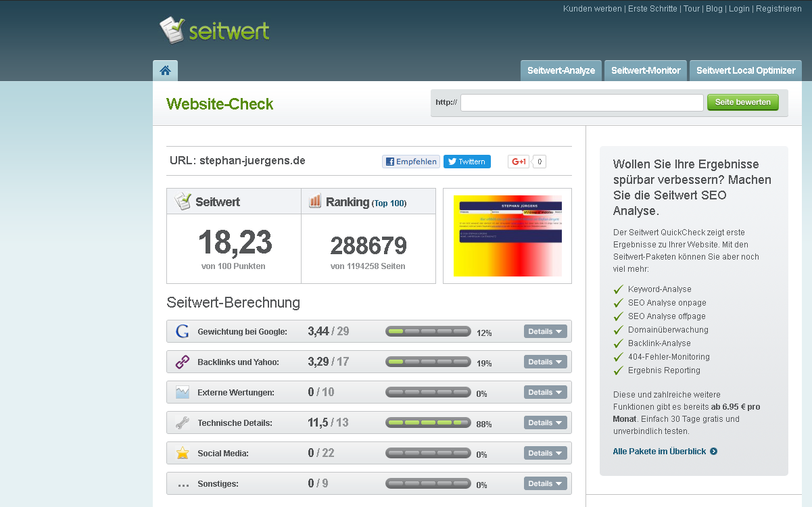Viewport: 812px width, 507px height.
Task: Open the Seitwert Local Optimizer tab
Action: tap(746, 70)
